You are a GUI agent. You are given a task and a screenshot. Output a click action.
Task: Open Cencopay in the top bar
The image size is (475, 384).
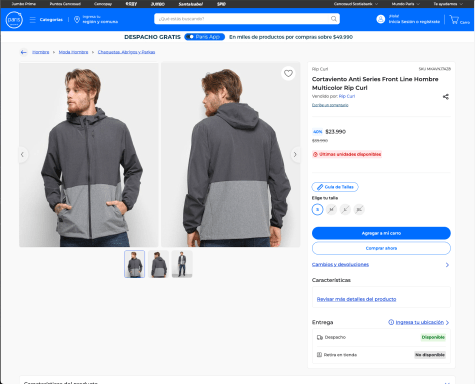[x=103, y=4]
